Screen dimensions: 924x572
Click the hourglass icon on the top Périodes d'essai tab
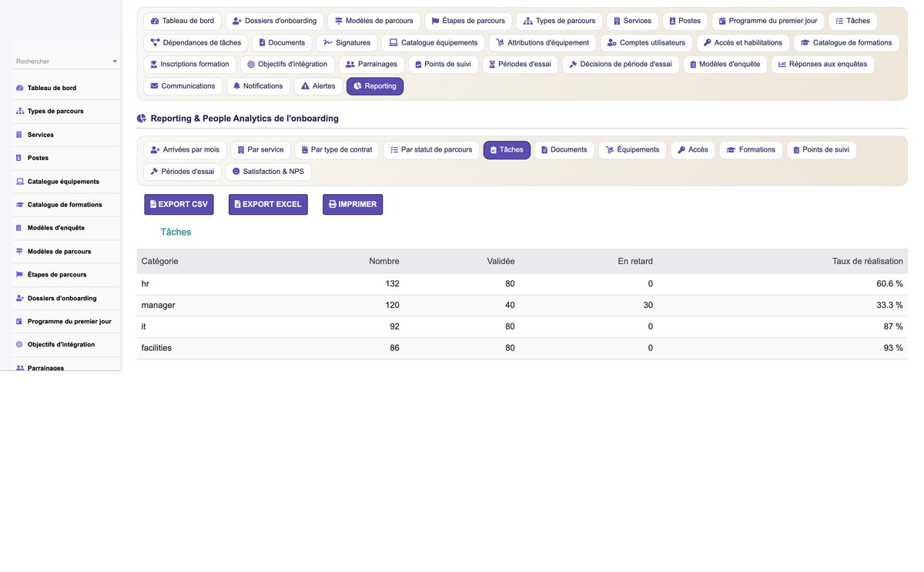(491, 65)
